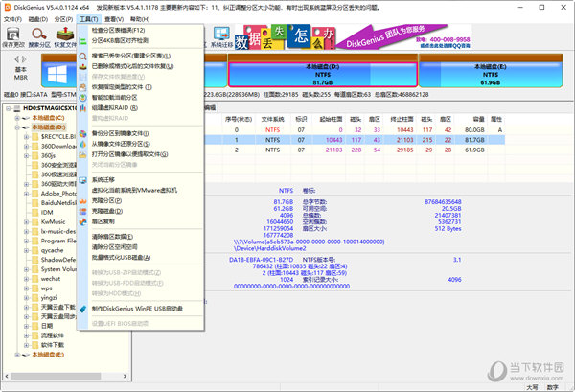575x392 pixels.
Task: Click the 容量 column header
Action: 478,119
